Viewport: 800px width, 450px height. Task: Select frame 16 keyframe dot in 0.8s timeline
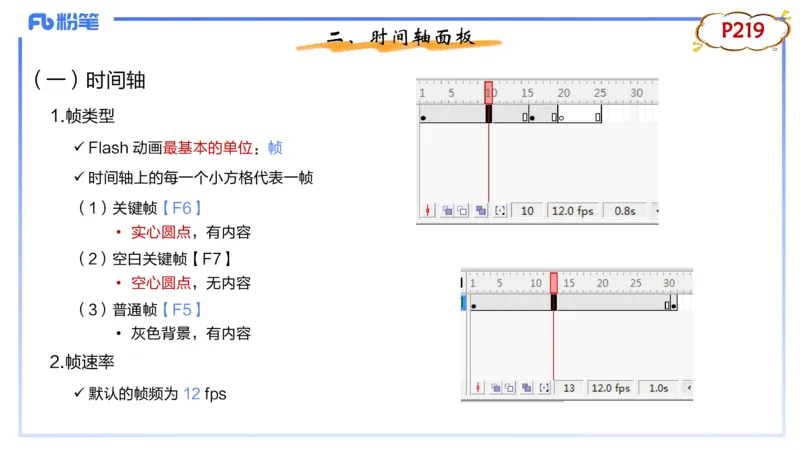(x=532, y=118)
